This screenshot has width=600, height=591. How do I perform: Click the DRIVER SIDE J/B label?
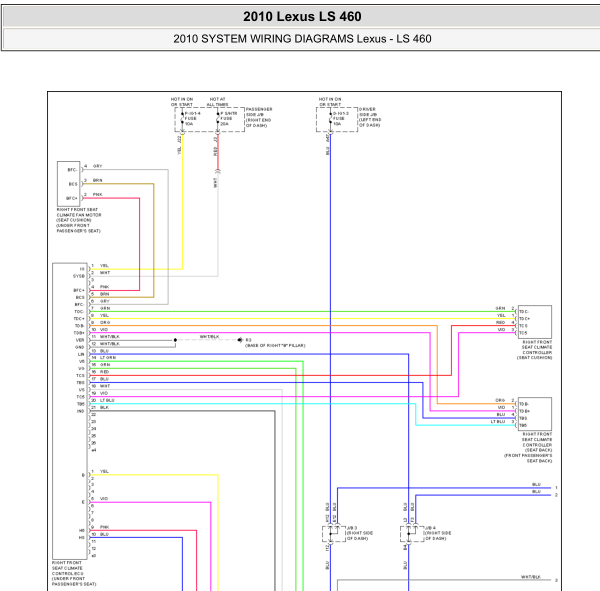(370, 118)
